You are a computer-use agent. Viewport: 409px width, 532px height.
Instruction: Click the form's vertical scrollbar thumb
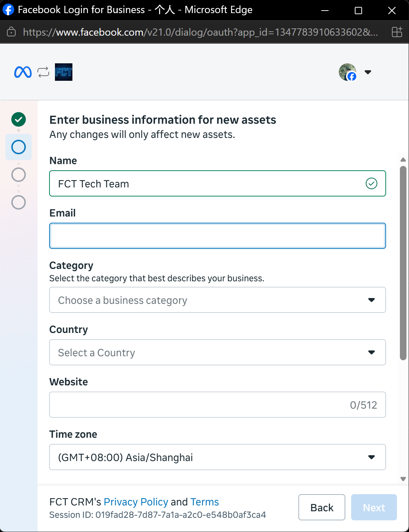coord(403,263)
